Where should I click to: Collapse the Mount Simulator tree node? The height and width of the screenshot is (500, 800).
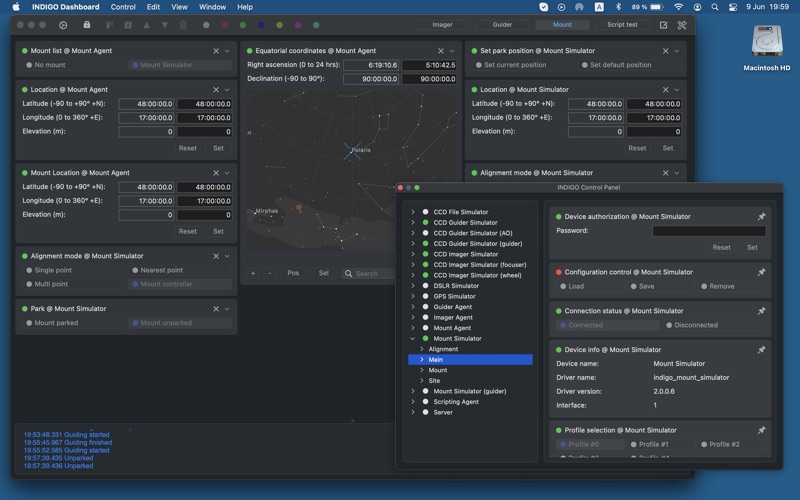pyautogui.click(x=413, y=338)
